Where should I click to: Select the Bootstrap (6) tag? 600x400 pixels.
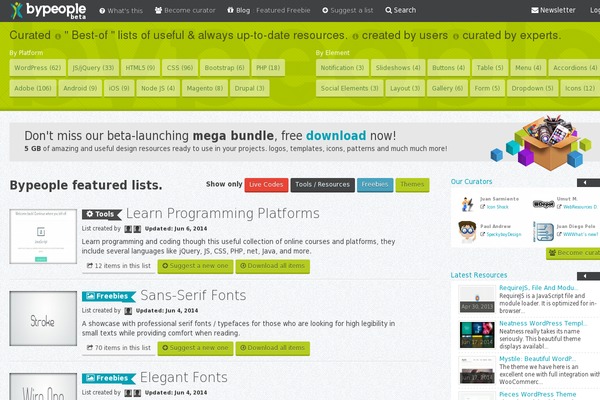(225, 68)
